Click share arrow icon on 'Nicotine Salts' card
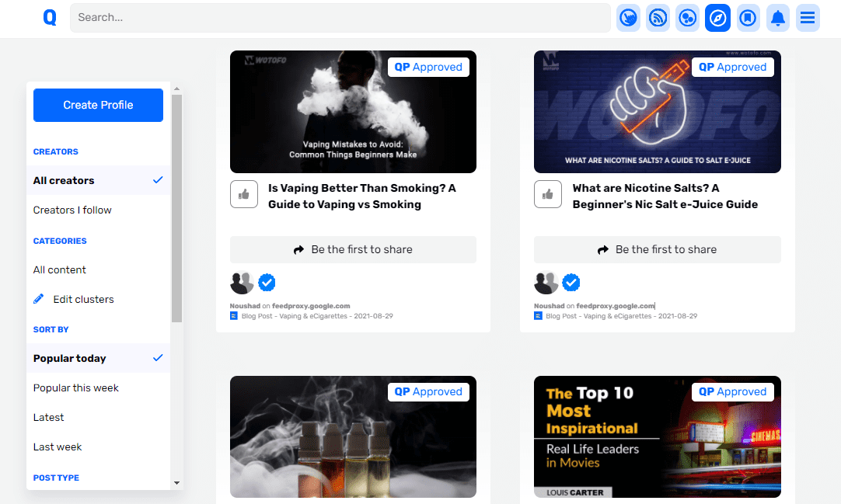This screenshot has width=841, height=504. (x=603, y=250)
